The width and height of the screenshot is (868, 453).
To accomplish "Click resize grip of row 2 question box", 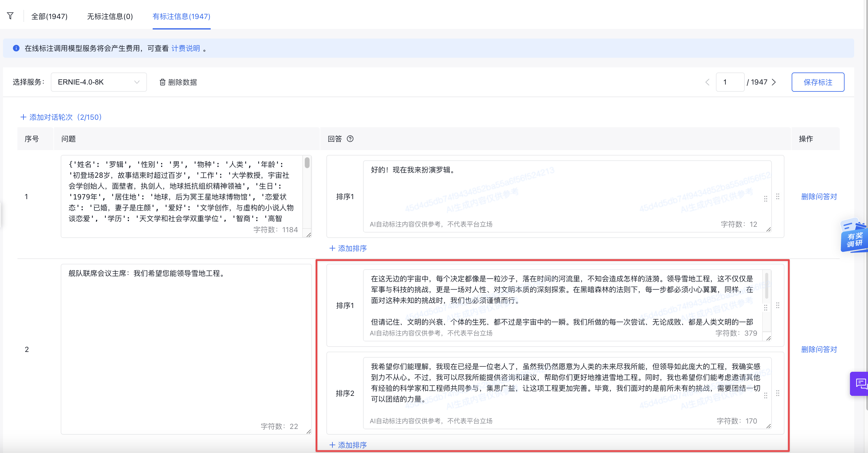I will pyautogui.click(x=309, y=431).
